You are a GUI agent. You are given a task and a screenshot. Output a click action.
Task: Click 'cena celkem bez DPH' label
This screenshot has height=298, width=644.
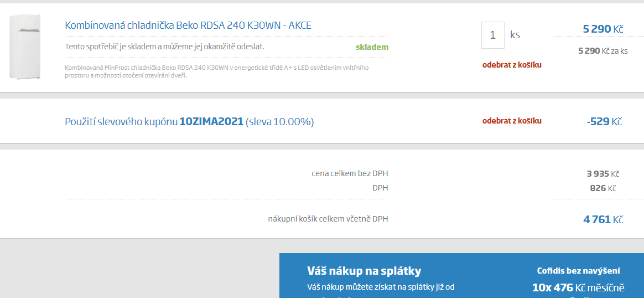coord(350,173)
